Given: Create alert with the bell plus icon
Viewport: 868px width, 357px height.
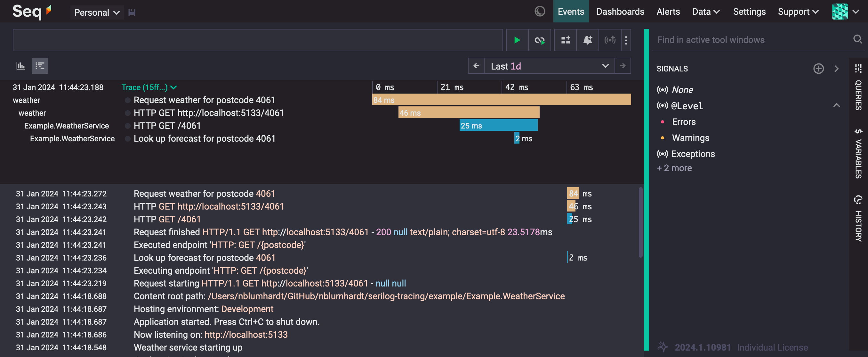Looking at the screenshot, I should coord(588,40).
